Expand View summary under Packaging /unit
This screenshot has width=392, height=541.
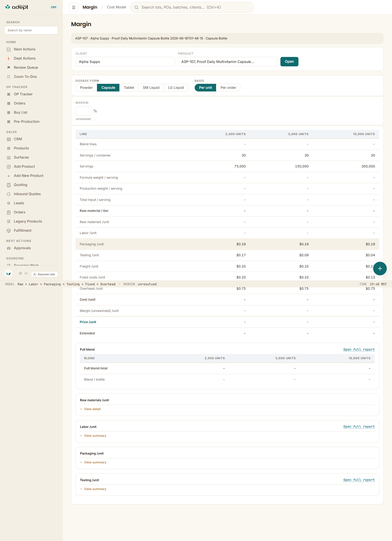click(95, 462)
